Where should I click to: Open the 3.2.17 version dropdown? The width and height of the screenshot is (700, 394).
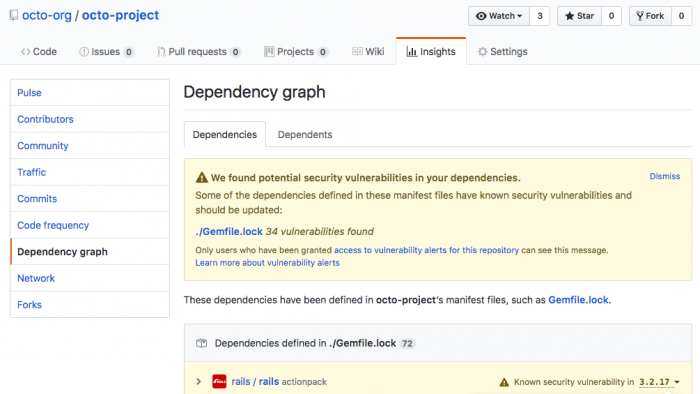(x=659, y=382)
